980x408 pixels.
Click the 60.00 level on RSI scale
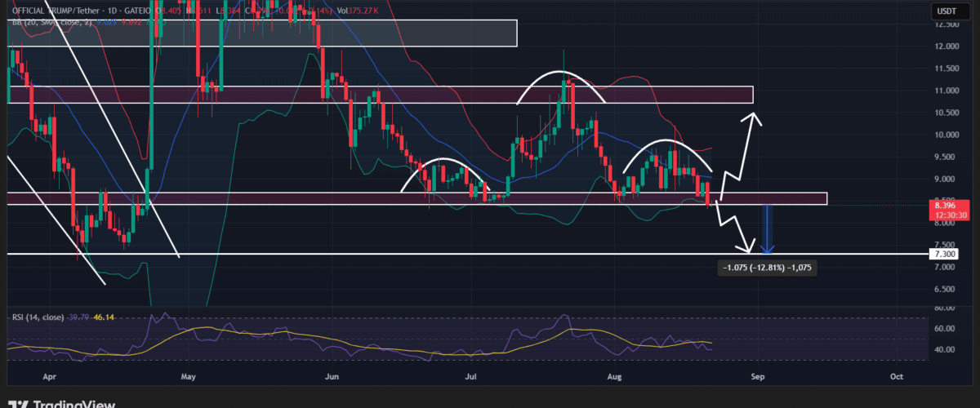947,329
